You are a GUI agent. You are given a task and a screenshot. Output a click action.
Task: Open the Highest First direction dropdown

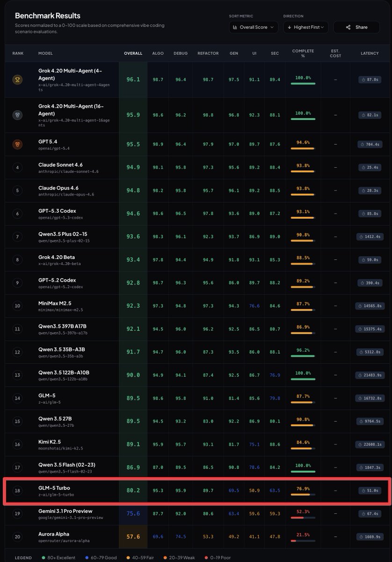(x=306, y=27)
